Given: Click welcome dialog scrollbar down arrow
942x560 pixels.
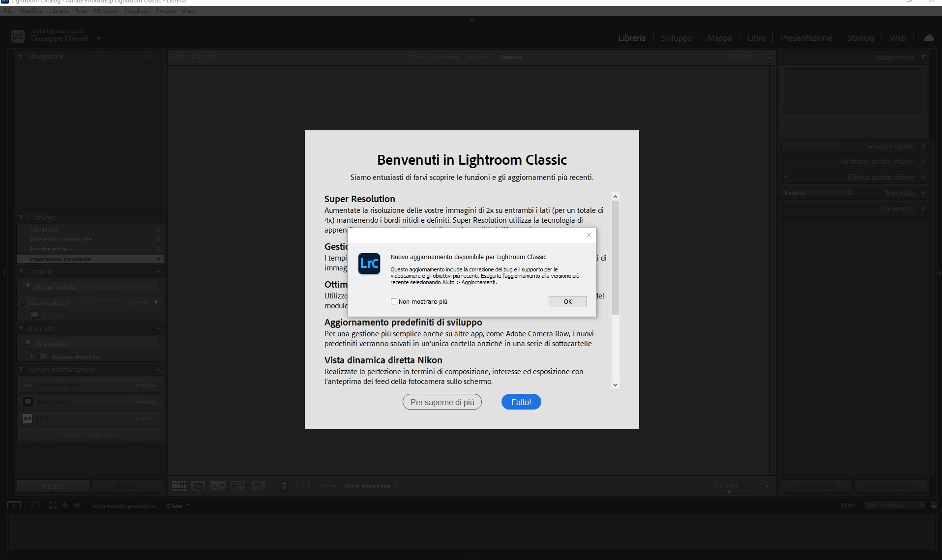Looking at the screenshot, I should click(615, 385).
